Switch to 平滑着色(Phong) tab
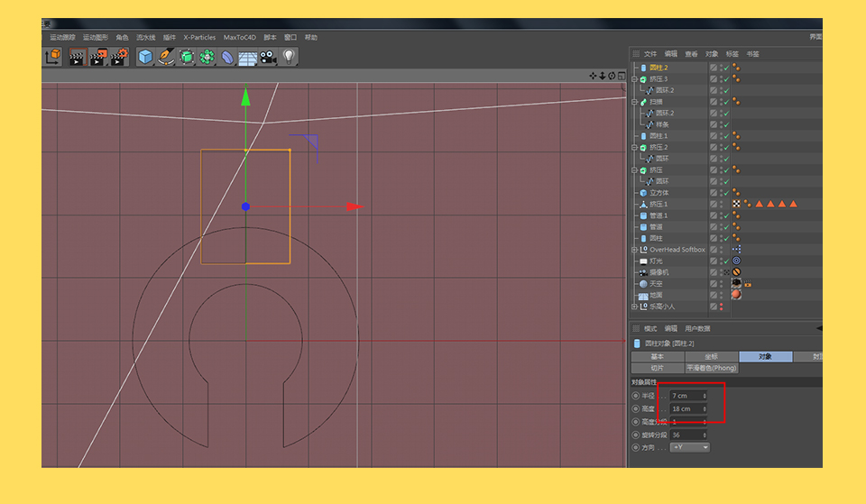The width and height of the screenshot is (866, 504). coord(712,368)
